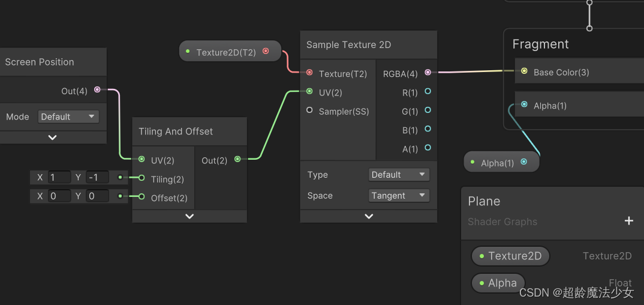Open the Screen Position Mode dropdown
Screen dimensions: 644x305
[x=68, y=116]
